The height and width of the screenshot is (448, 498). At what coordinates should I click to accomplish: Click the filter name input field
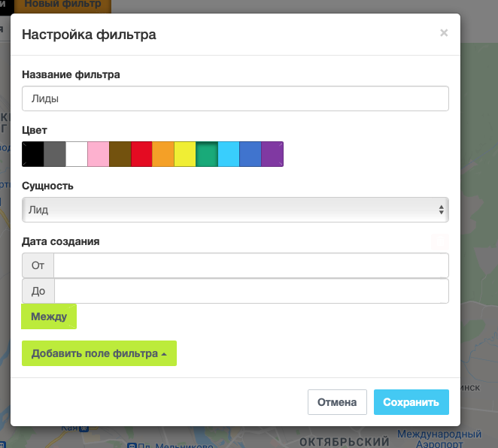coord(235,98)
